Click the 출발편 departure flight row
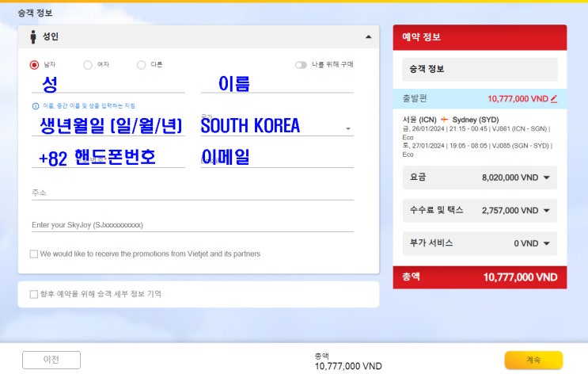 click(480, 99)
